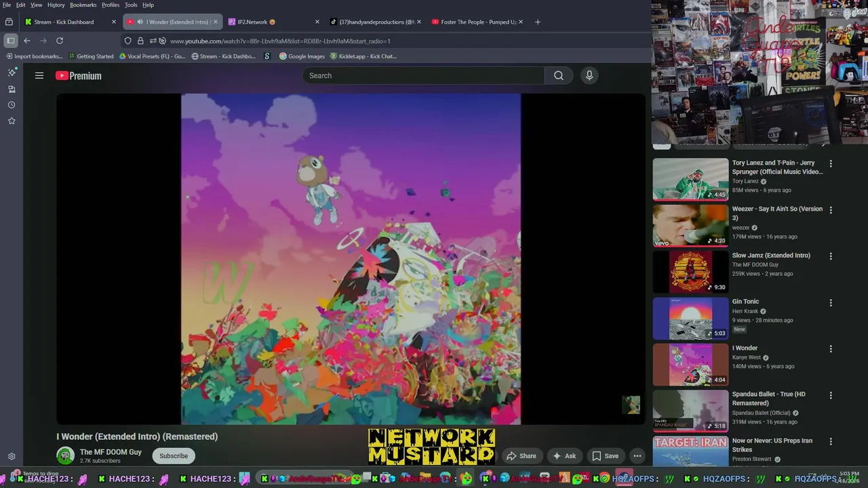Submit the search with the magnifier button
The width and height of the screenshot is (868, 488).
559,76
